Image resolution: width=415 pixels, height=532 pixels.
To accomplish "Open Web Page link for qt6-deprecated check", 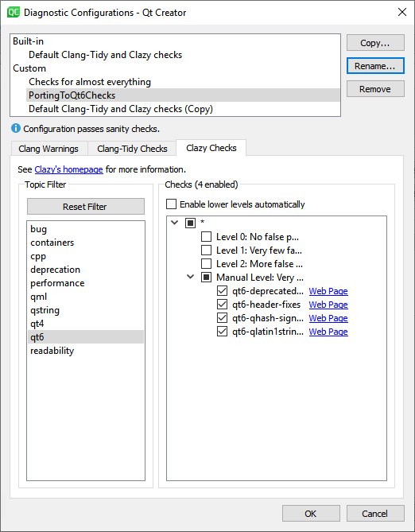I will pos(328,291).
